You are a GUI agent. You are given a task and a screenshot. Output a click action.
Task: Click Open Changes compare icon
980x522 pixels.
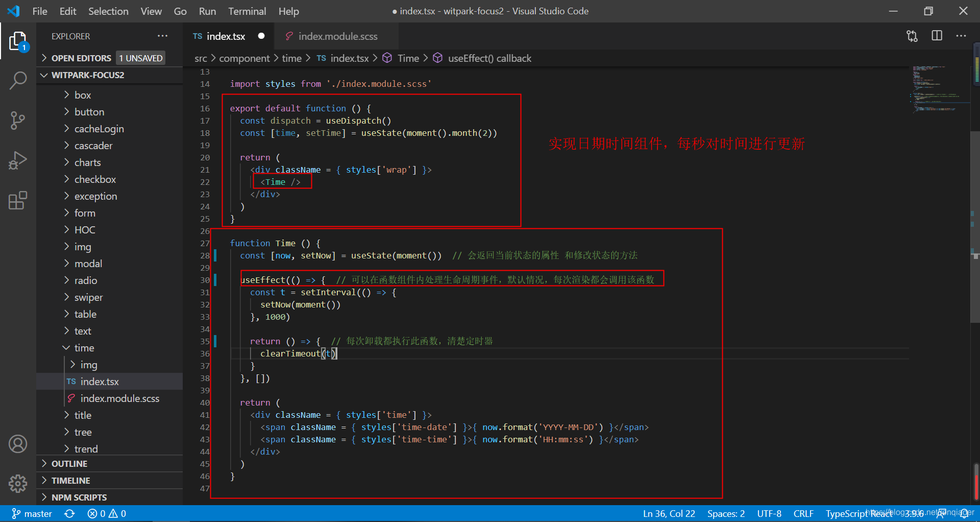912,36
